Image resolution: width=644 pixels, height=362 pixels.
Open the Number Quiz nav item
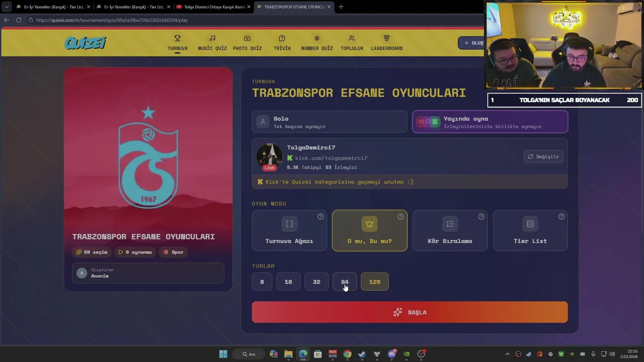(317, 43)
